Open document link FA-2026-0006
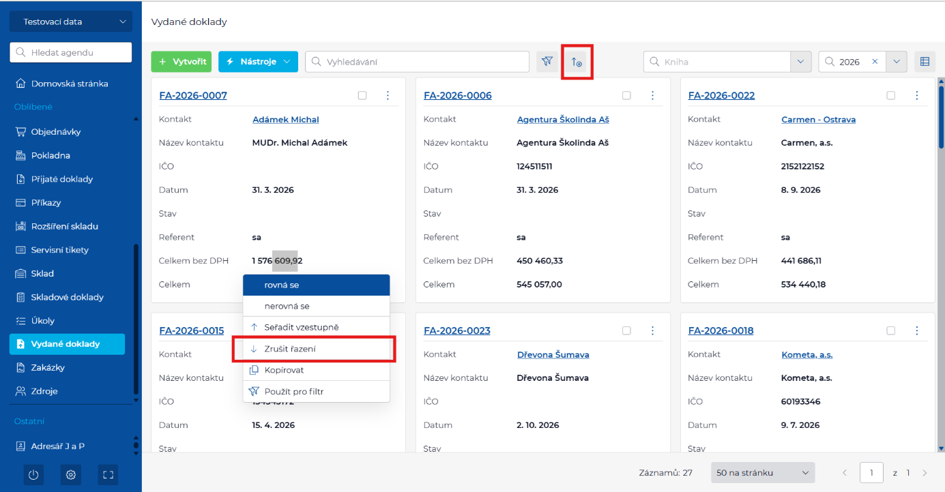This screenshot has width=945, height=492. [x=457, y=95]
